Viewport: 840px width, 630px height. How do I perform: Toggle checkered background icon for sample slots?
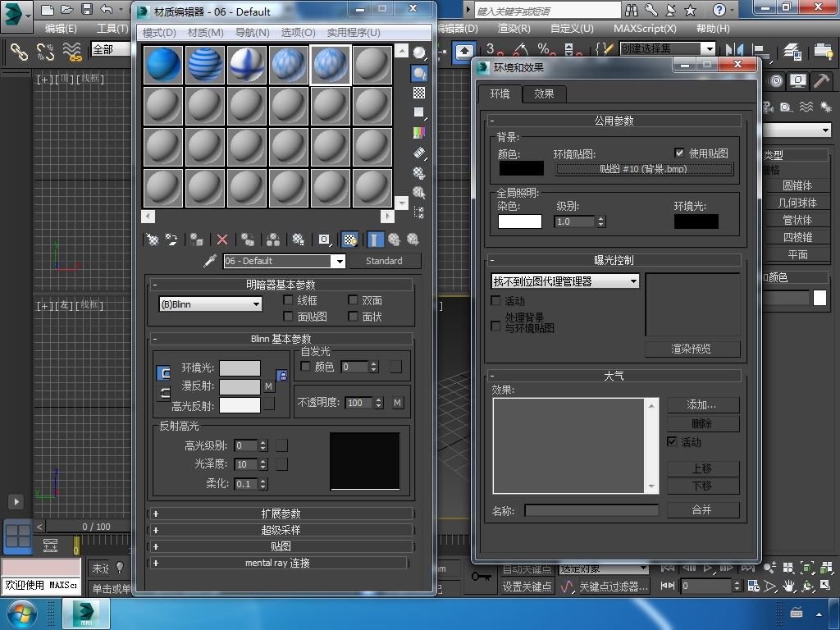(419, 93)
